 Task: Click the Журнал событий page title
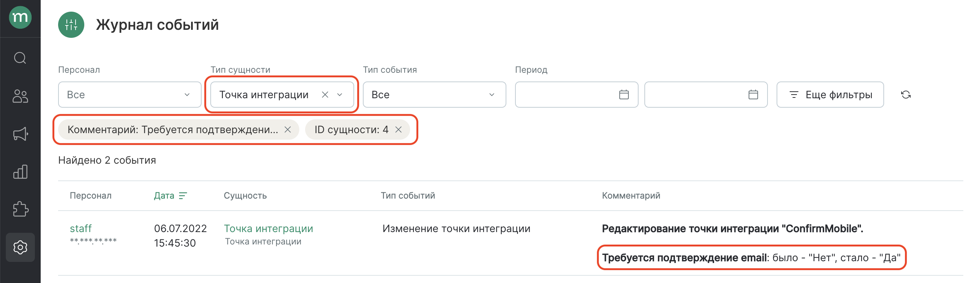(157, 25)
